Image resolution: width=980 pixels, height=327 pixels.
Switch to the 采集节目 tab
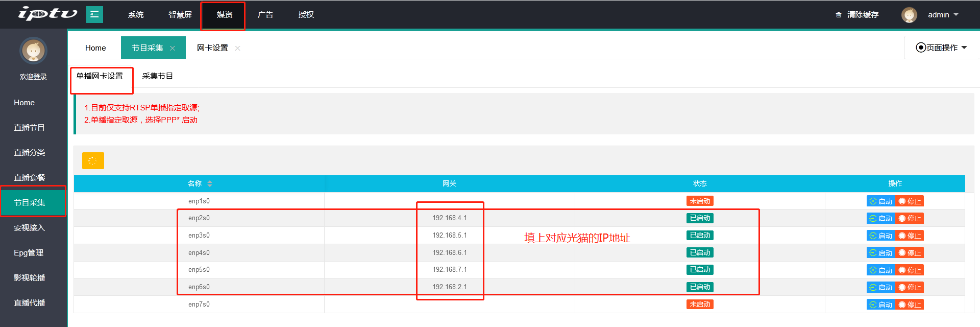coord(157,76)
